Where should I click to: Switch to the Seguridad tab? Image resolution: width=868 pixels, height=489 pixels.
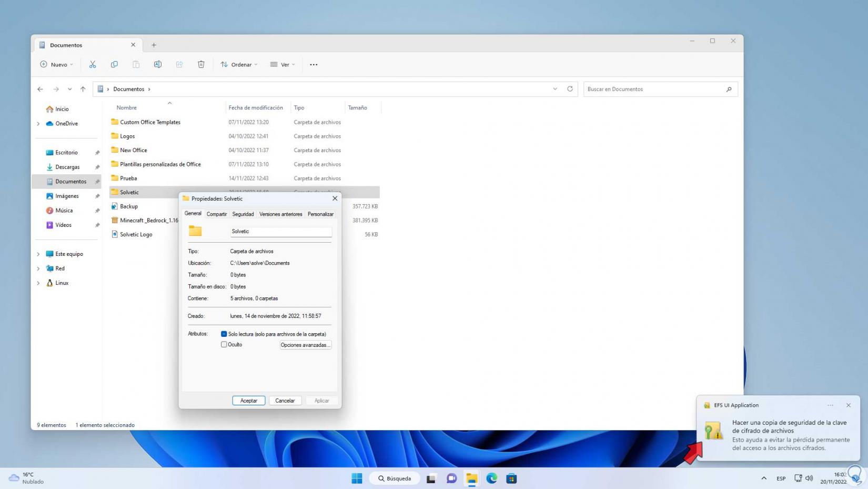243,214
